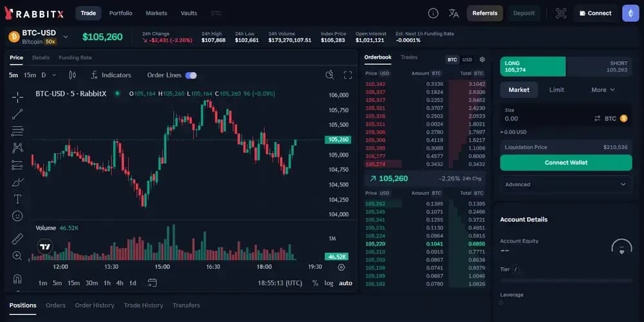Open the Order History tab

click(95, 305)
